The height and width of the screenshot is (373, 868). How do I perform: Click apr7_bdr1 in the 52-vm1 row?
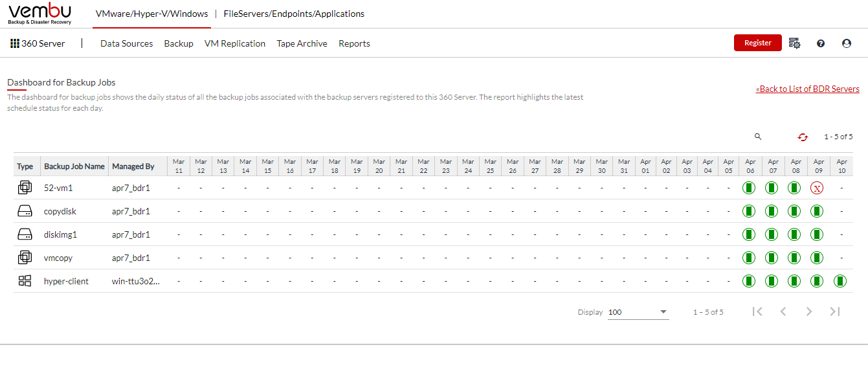coord(131,188)
